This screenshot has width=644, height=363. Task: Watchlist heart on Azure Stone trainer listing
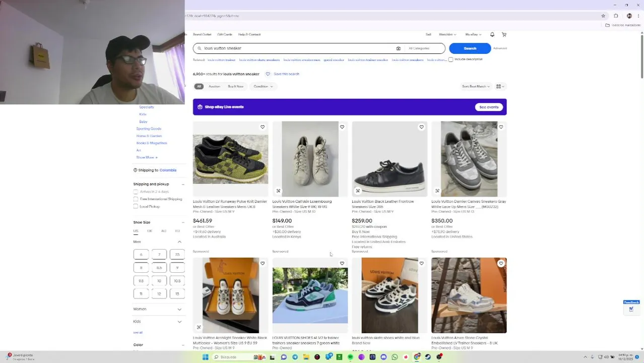(500, 263)
